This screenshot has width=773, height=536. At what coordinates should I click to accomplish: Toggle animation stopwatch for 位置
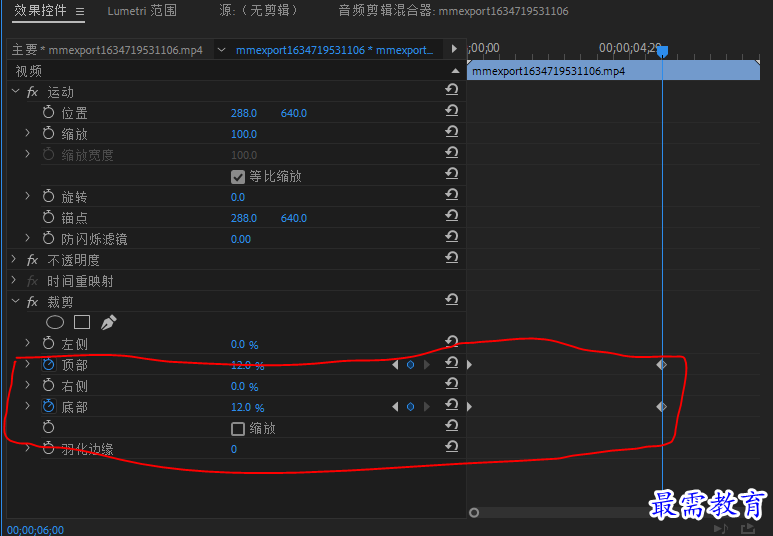(x=48, y=112)
